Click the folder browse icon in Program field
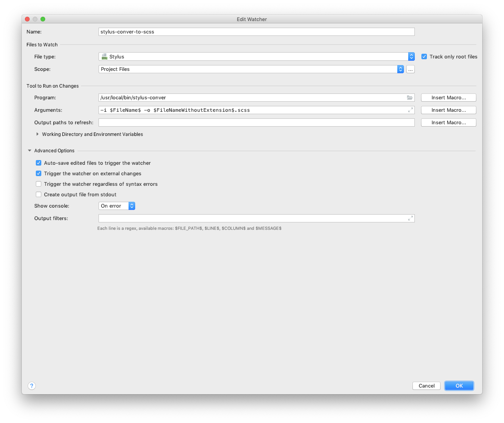The width and height of the screenshot is (504, 423). point(410,98)
